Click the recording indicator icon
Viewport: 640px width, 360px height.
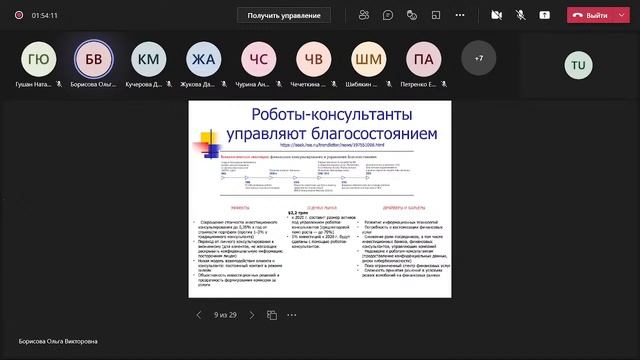point(19,15)
